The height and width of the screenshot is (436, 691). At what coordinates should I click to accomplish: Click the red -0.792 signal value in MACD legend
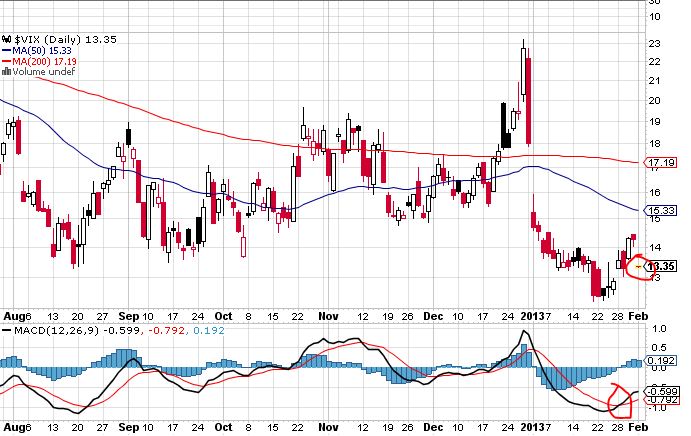point(166,330)
